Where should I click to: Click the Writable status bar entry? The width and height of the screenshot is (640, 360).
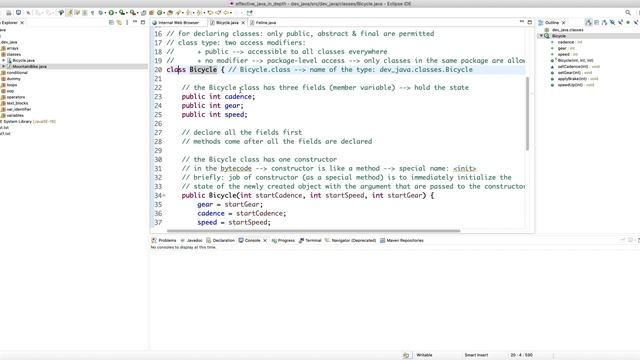(x=424, y=355)
